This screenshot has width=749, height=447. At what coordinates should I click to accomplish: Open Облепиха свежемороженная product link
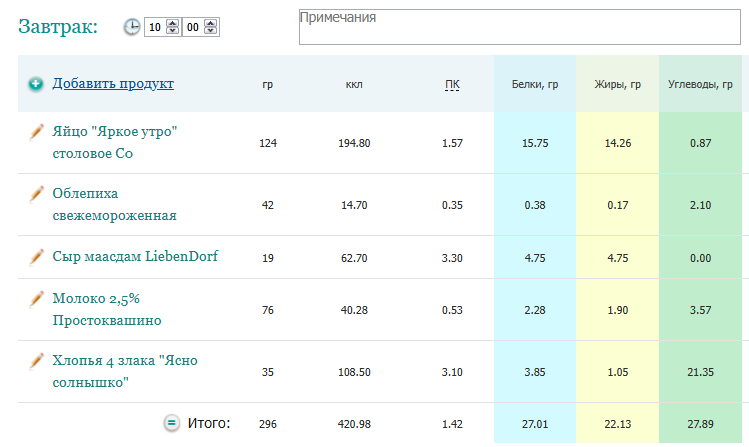115,204
